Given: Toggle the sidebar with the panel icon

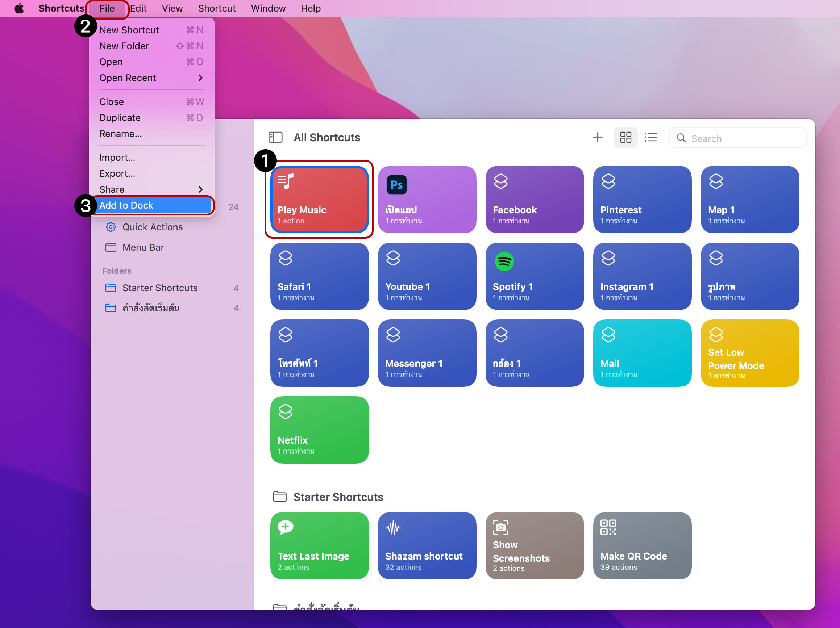Looking at the screenshot, I should tap(275, 137).
